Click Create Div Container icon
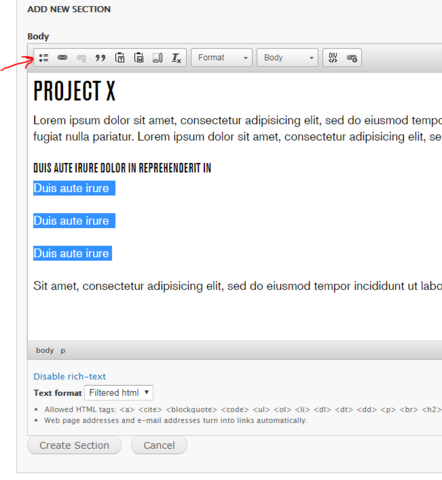 [333, 58]
